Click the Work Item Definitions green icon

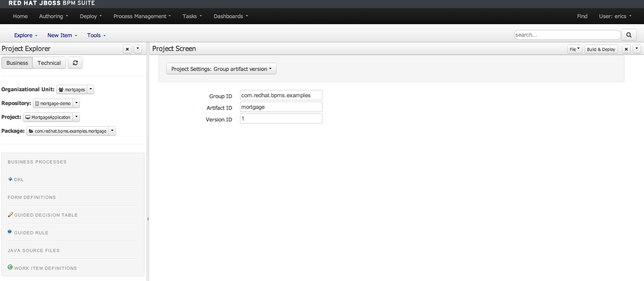10,267
